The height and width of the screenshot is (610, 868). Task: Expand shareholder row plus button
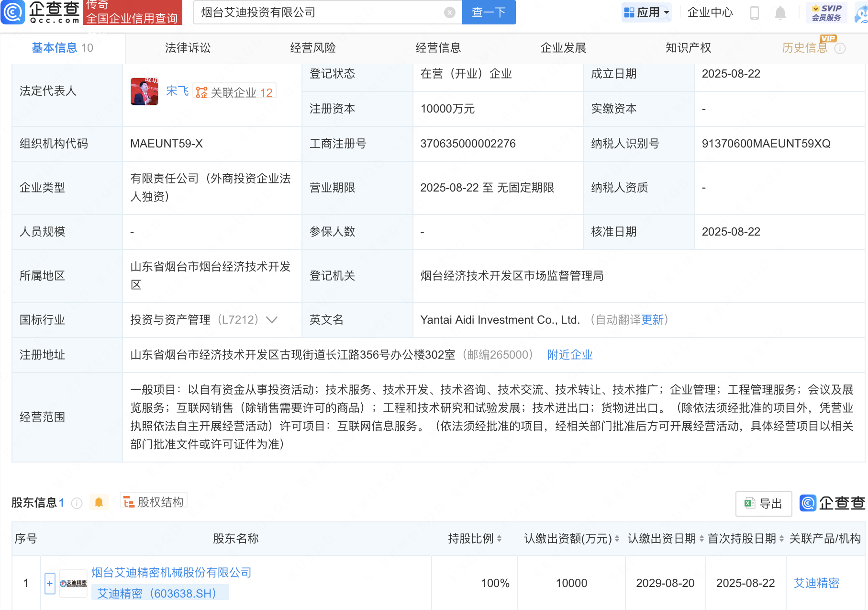point(50,583)
